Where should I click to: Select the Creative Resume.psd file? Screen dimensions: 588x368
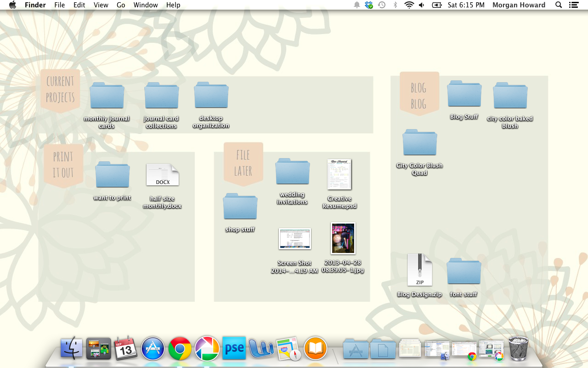[339, 174]
